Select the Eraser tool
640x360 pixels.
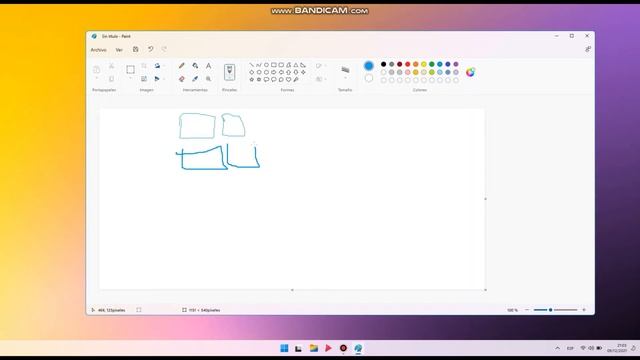(182, 79)
